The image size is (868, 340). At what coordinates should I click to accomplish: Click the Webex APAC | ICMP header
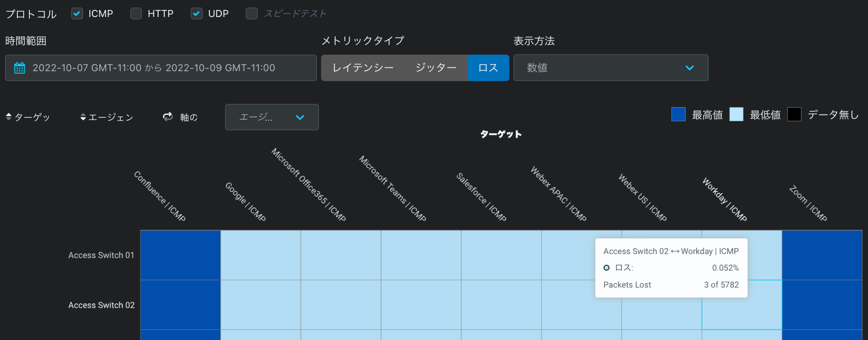[559, 194]
